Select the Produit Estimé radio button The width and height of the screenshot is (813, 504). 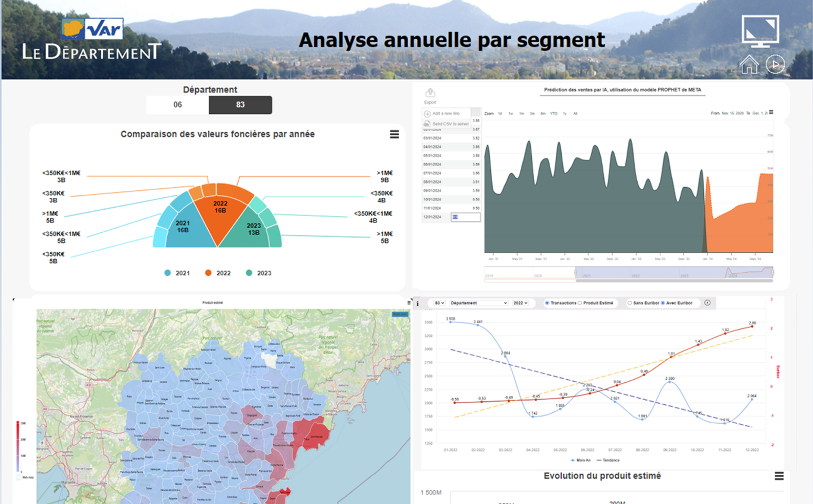pos(580,303)
